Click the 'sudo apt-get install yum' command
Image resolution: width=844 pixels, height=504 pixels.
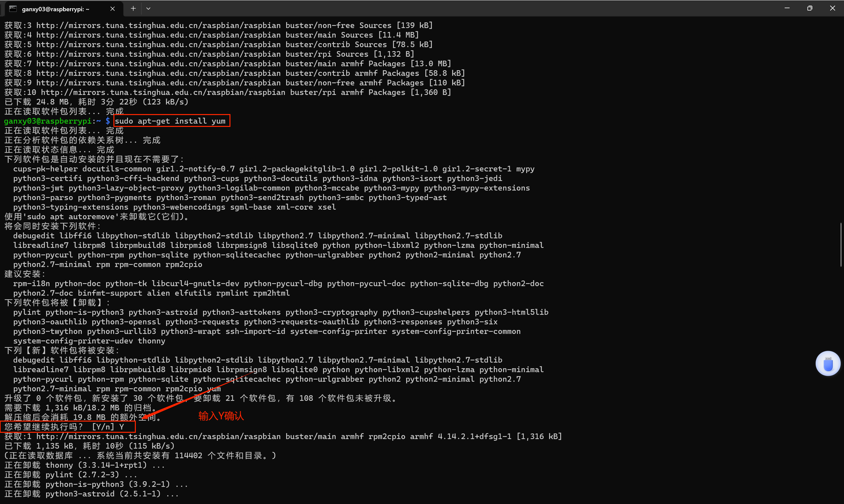(x=170, y=121)
